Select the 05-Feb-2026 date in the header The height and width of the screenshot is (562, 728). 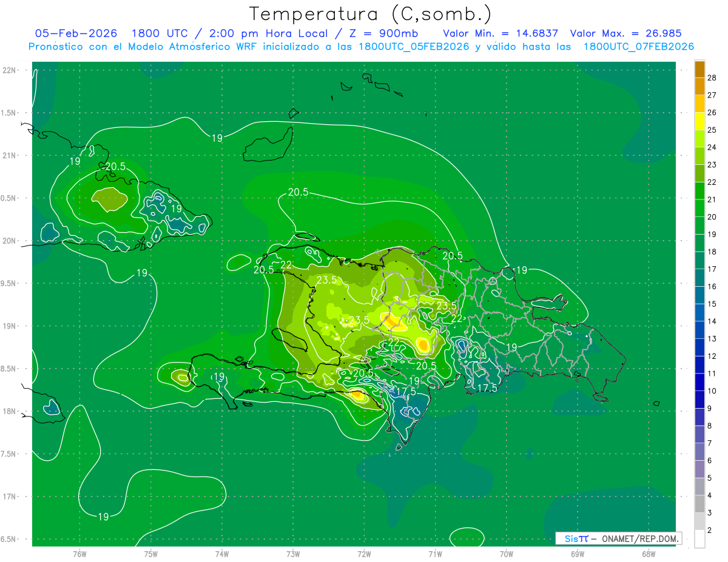click(x=76, y=33)
